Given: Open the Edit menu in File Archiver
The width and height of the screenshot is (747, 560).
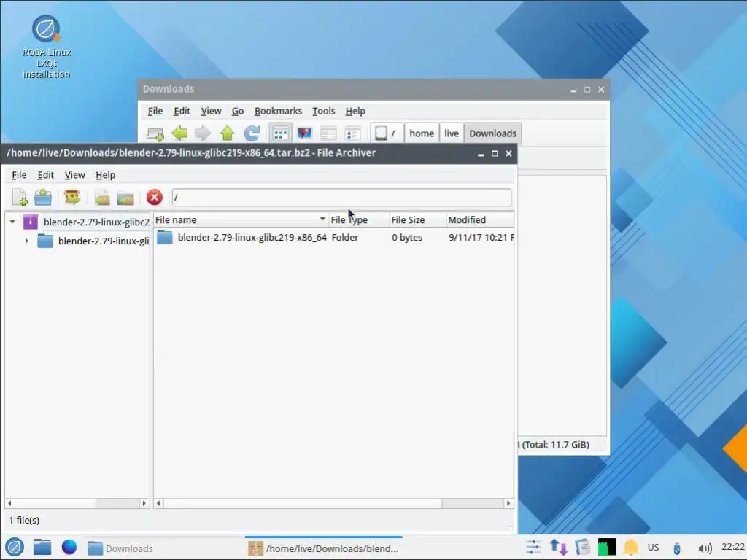Looking at the screenshot, I should click(x=46, y=175).
